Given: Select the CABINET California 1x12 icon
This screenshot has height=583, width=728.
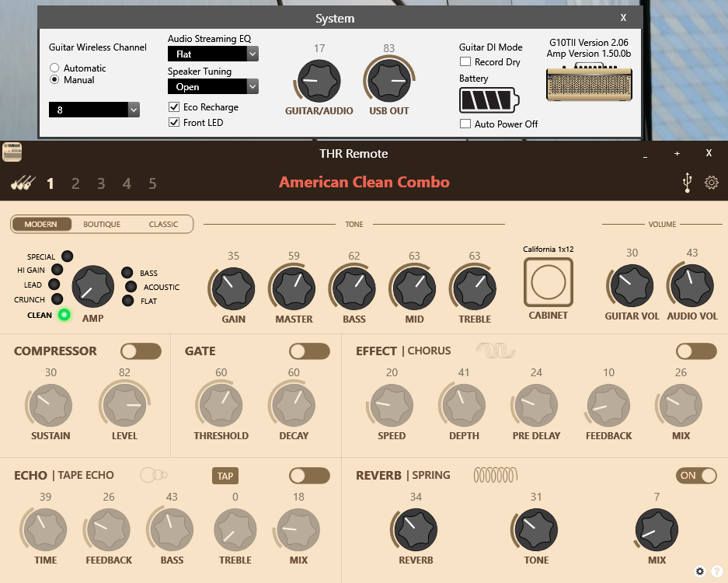Looking at the screenshot, I should [549, 282].
